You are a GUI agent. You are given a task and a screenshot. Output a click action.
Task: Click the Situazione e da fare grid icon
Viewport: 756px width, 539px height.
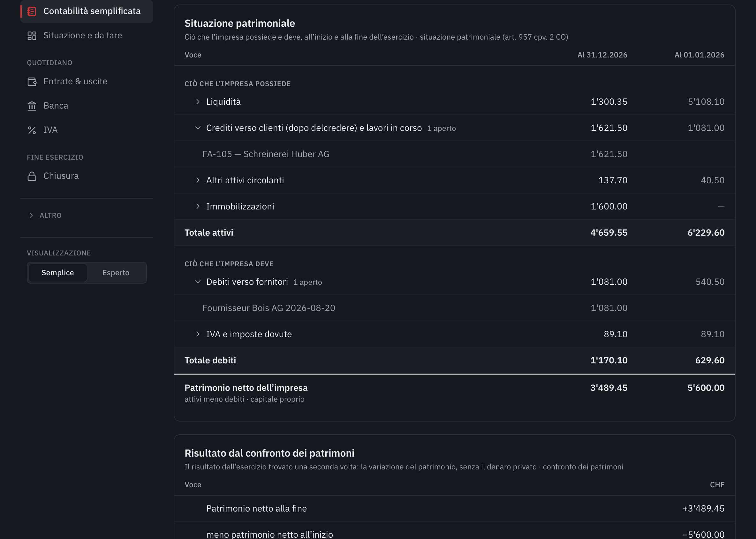tap(32, 35)
